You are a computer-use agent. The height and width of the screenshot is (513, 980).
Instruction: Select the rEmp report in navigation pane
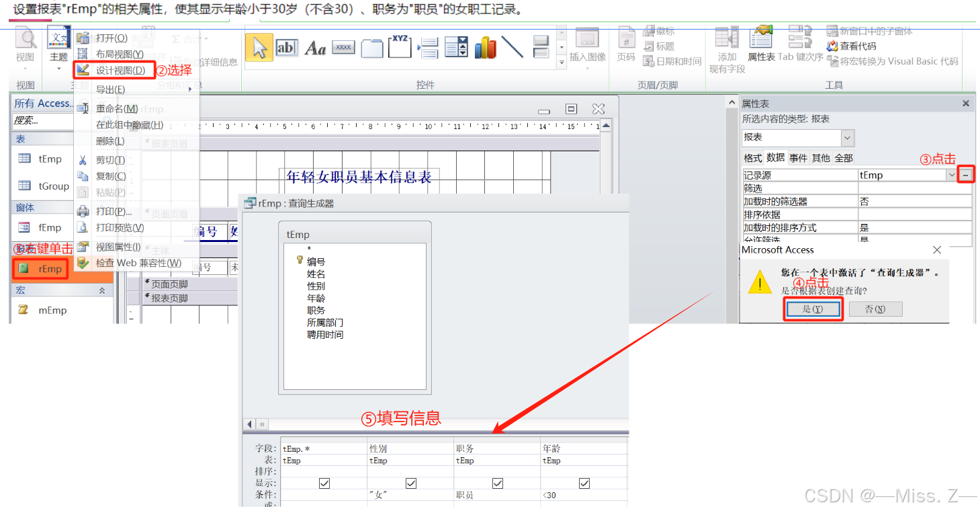point(41,269)
